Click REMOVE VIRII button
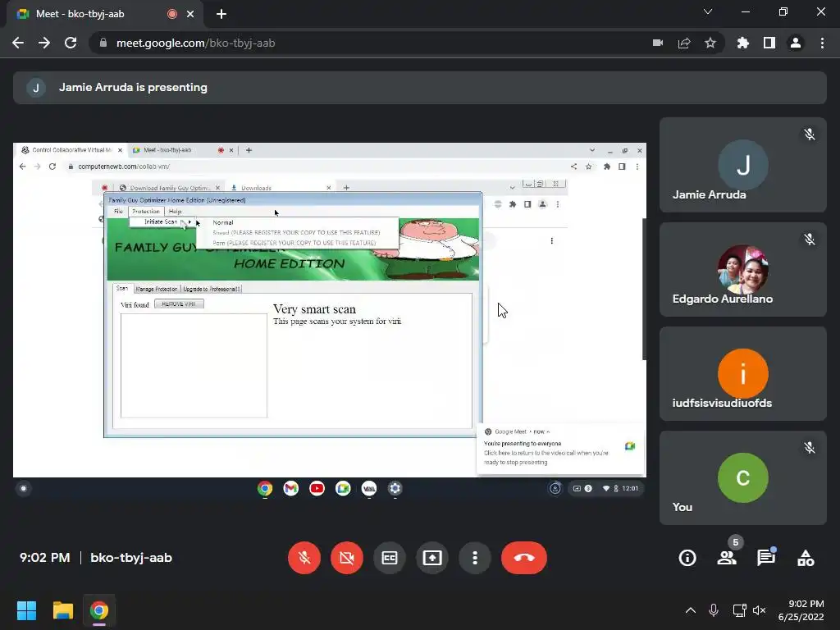840x630 pixels. [x=179, y=304]
